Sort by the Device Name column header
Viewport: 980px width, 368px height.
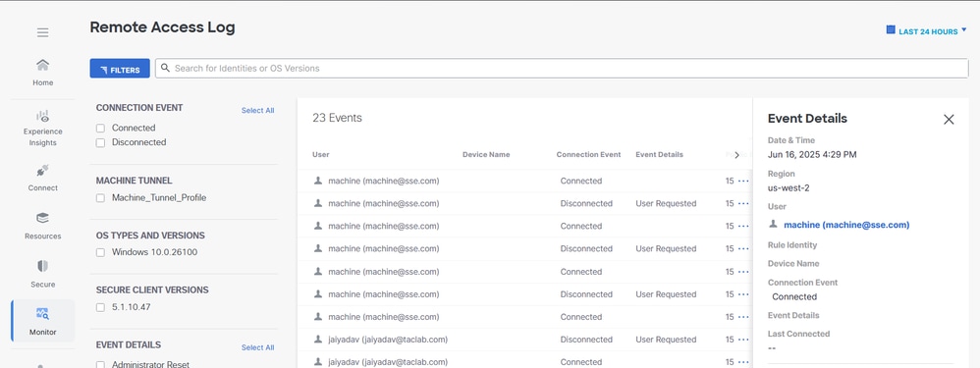tap(486, 154)
